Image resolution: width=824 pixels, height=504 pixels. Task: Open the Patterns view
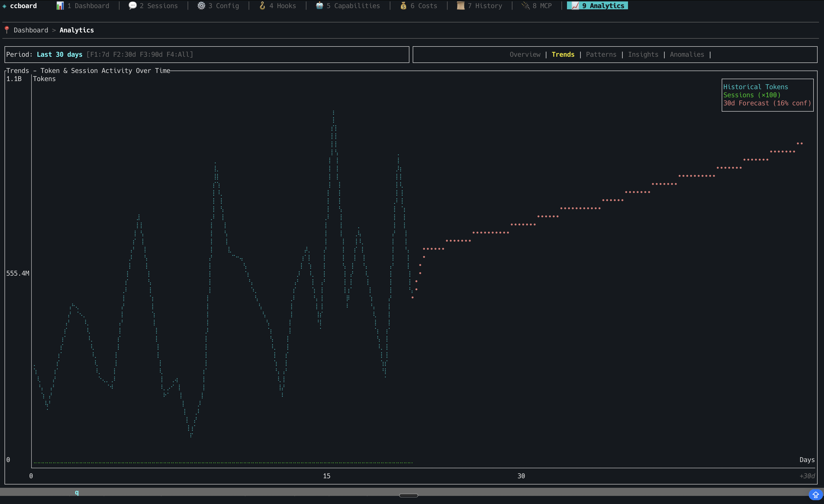click(x=601, y=54)
